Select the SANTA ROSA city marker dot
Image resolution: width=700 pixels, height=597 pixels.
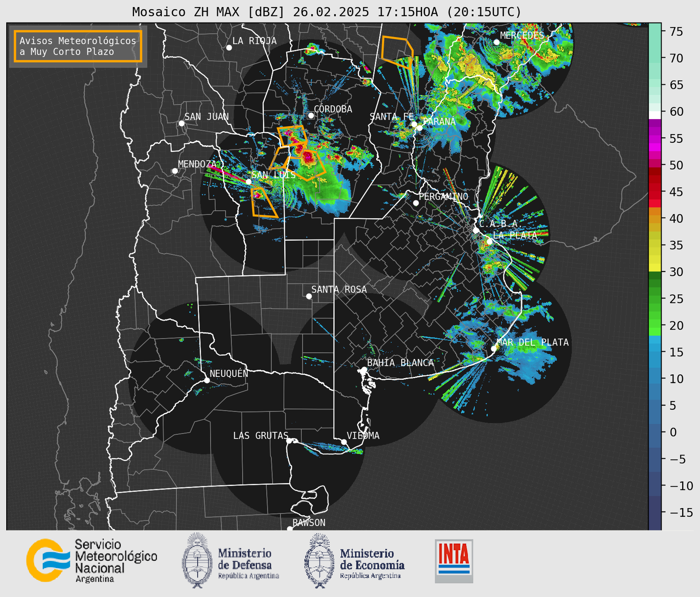(x=309, y=296)
